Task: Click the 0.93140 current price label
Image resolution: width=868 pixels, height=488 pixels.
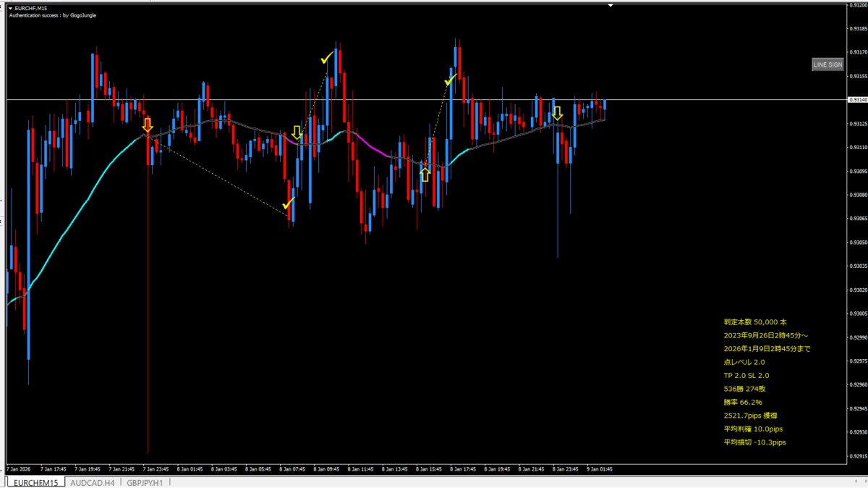Action: (857, 99)
